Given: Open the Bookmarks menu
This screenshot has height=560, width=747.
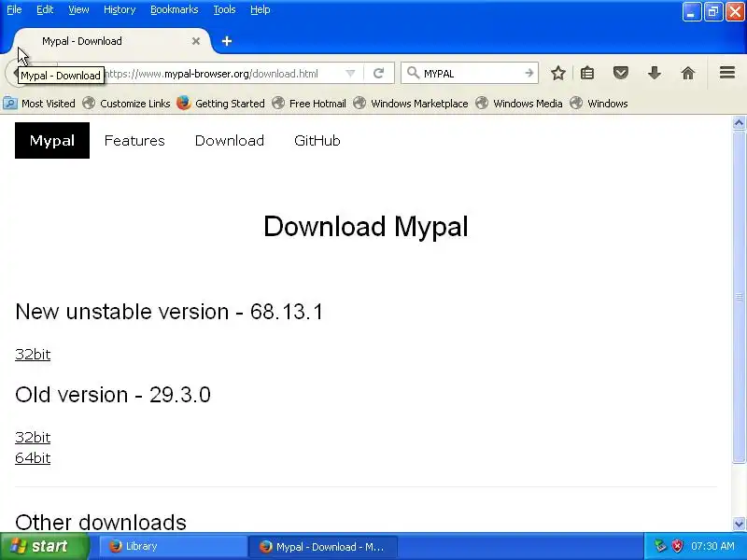Looking at the screenshot, I should (x=175, y=9).
